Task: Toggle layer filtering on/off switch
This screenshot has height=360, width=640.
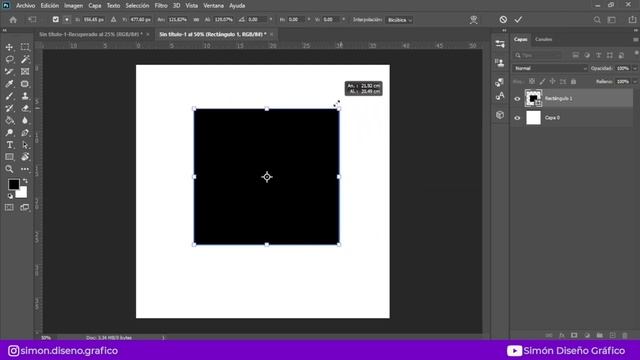Action: (x=636, y=53)
